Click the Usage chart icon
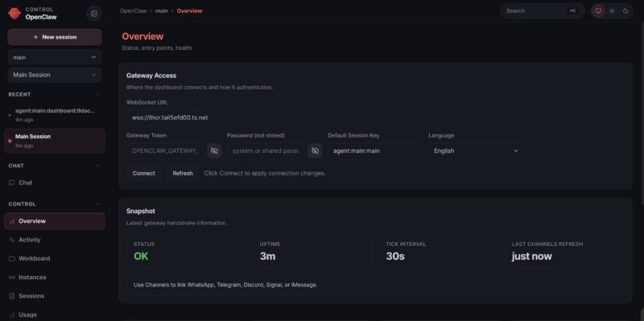644x321 pixels. point(12,315)
